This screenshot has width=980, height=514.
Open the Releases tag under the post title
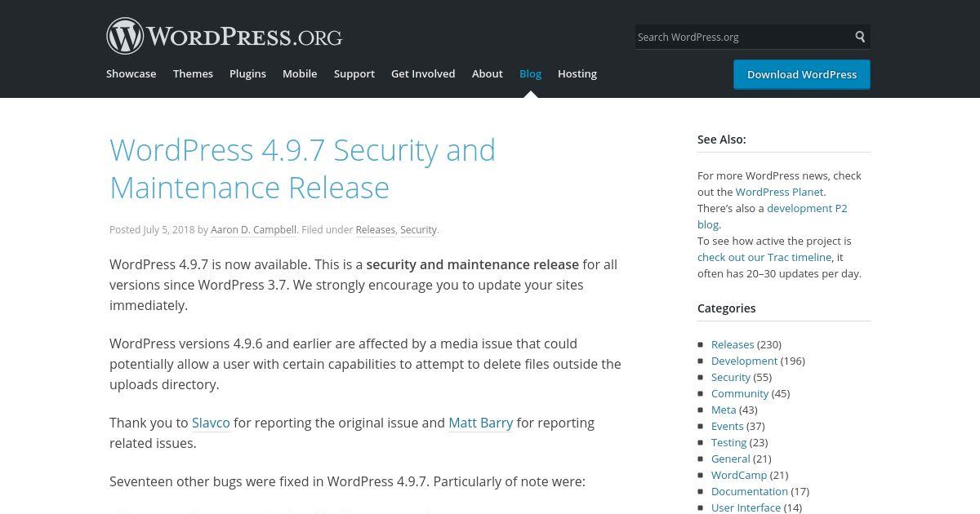pyautogui.click(x=376, y=230)
